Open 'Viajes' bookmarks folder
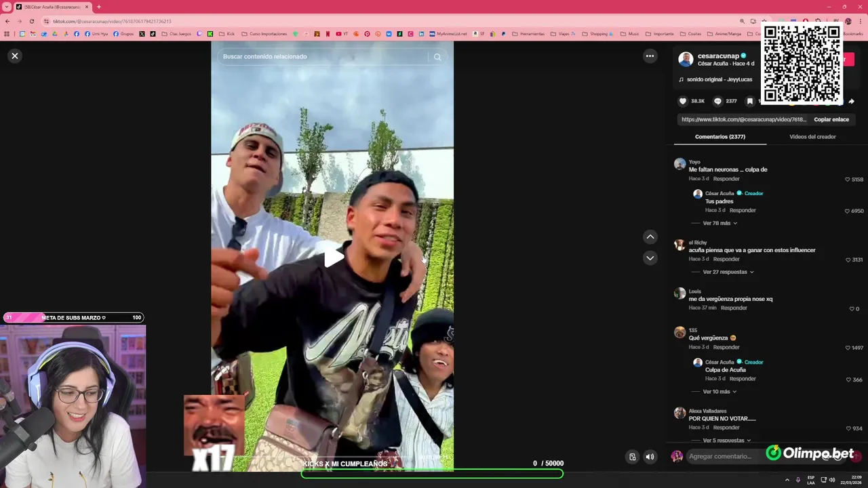The height and width of the screenshot is (488, 868). click(562, 34)
